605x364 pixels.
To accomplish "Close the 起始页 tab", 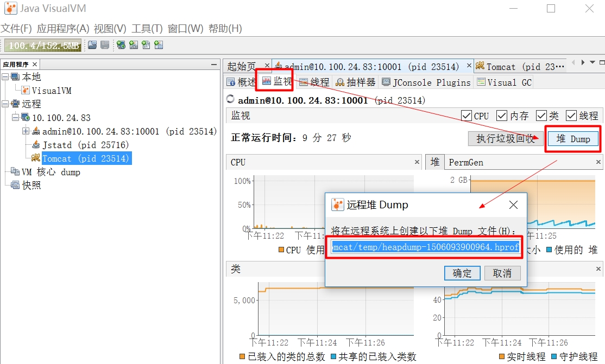I will click(x=267, y=65).
